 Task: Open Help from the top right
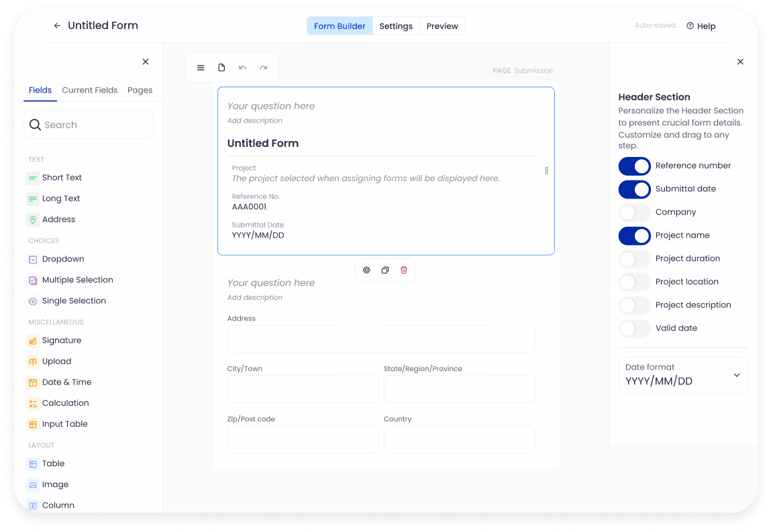pyautogui.click(x=701, y=26)
